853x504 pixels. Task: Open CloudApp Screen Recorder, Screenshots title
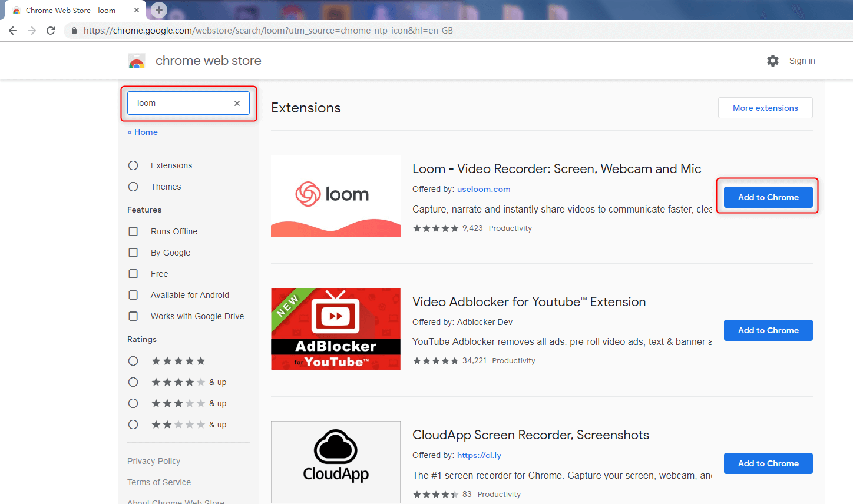[531, 435]
